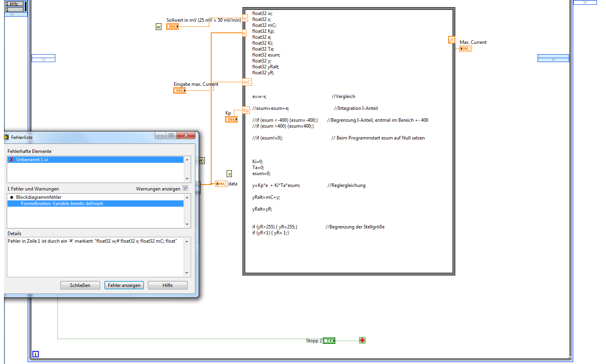606x364 pixels.
Task: Click the 'if (yR<1) { yR= 1;}' line
Action: [x=271, y=233]
